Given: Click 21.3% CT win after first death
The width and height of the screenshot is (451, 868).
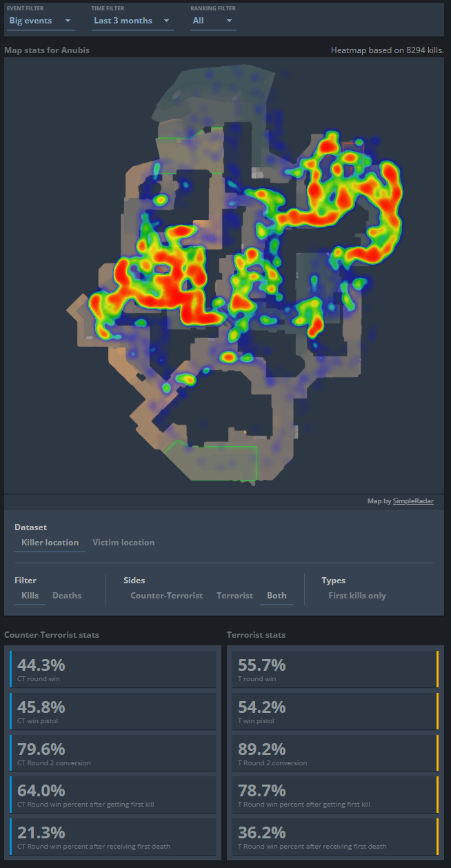Looking at the screenshot, I should (113, 837).
